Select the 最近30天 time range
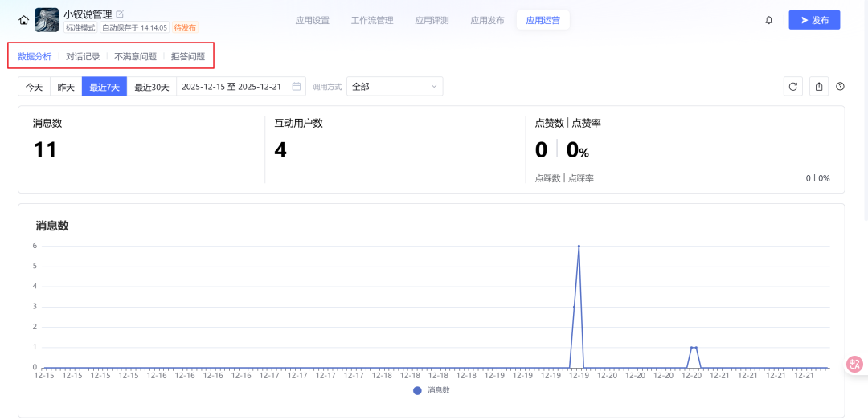The height and width of the screenshot is (420, 868). [x=151, y=87]
